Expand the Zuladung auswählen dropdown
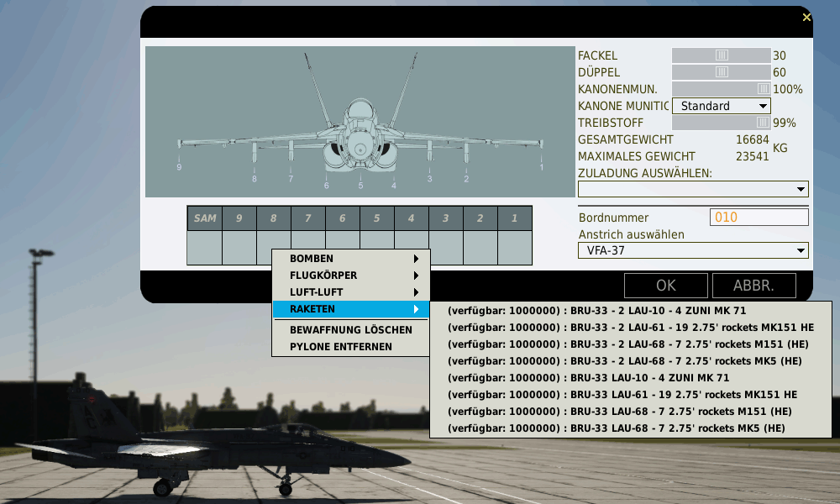 pyautogui.click(x=693, y=189)
